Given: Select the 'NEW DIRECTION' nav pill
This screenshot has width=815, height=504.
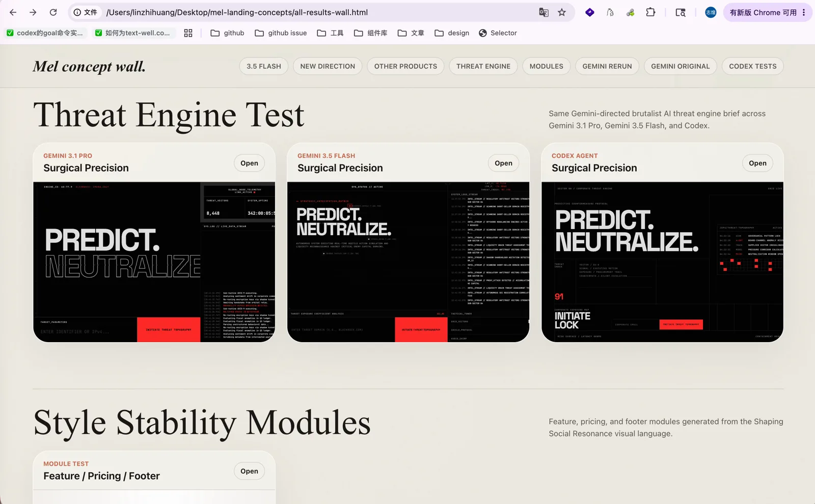Looking at the screenshot, I should tap(328, 66).
